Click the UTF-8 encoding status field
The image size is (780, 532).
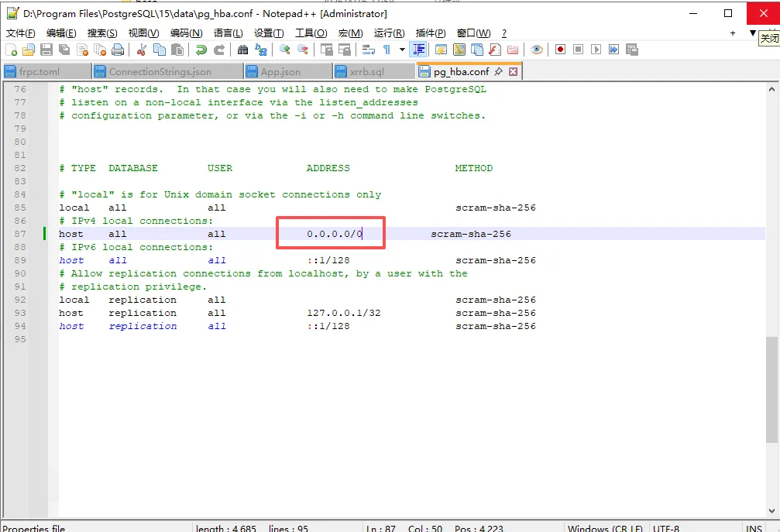pos(666,529)
